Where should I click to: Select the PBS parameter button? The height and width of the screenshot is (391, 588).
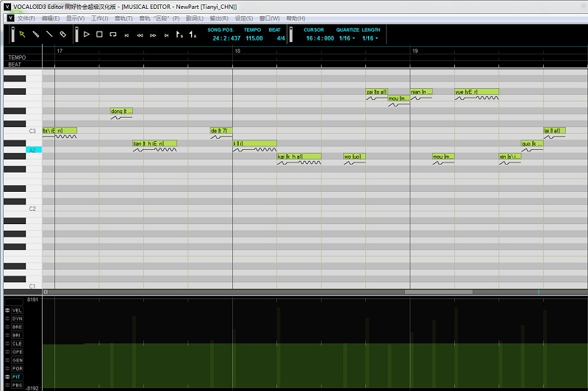pyautogui.click(x=17, y=384)
